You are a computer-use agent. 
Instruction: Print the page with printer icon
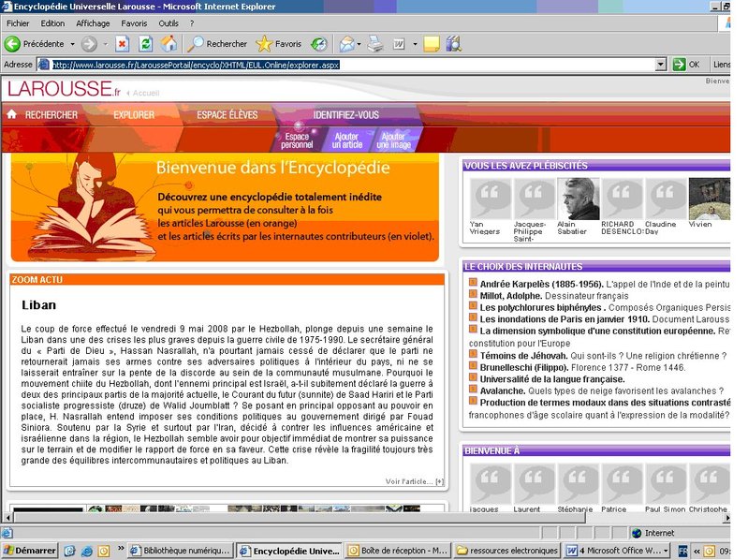[375, 44]
